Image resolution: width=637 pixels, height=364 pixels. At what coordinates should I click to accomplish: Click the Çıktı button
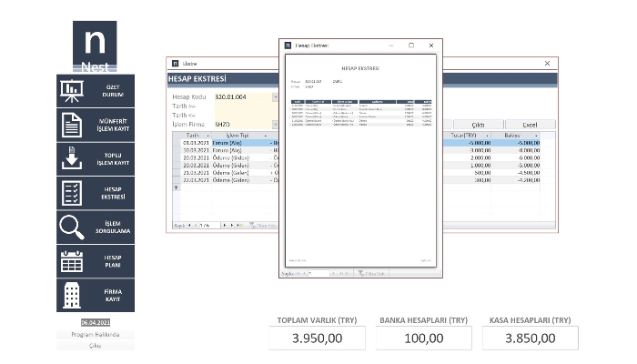coord(478,125)
